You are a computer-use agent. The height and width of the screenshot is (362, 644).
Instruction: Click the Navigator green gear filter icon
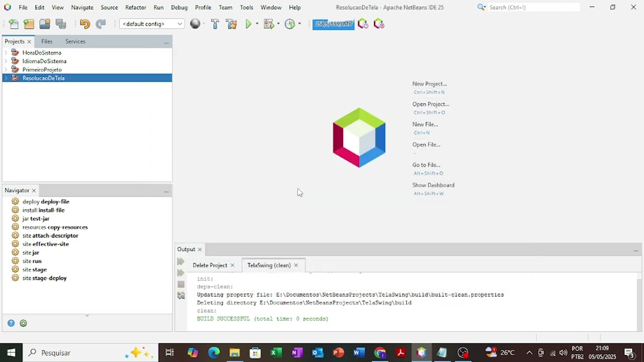(x=23, y=323)
